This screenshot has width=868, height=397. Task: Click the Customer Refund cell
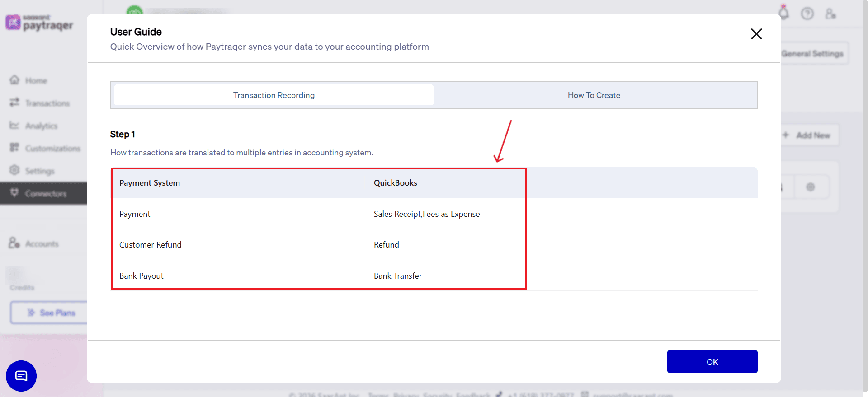(x=151, y=245)
